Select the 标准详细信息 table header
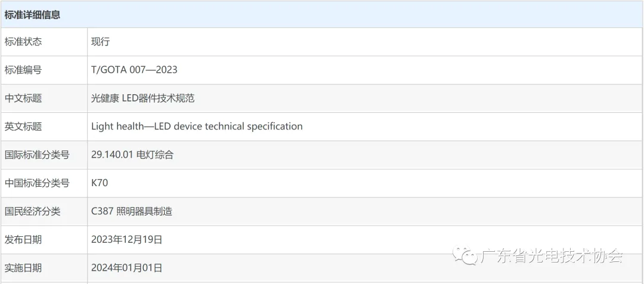This screenshot has width=644, height=284. pyautogui.click(x=322, y=15)
